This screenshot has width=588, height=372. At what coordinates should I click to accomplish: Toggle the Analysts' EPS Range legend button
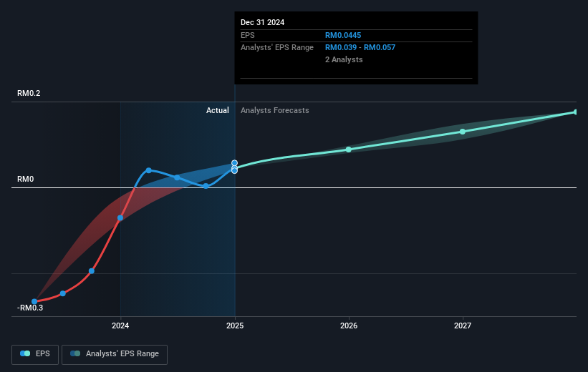115,354
